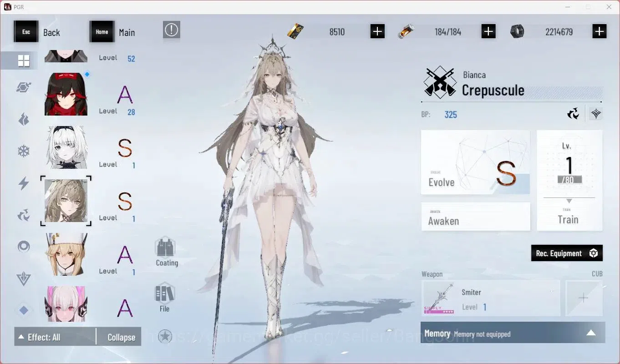Image resolution: width=620 pixels, height=364 pixels.
Task: Select the pink-haired A-rank character
Action: pos(66,304)
